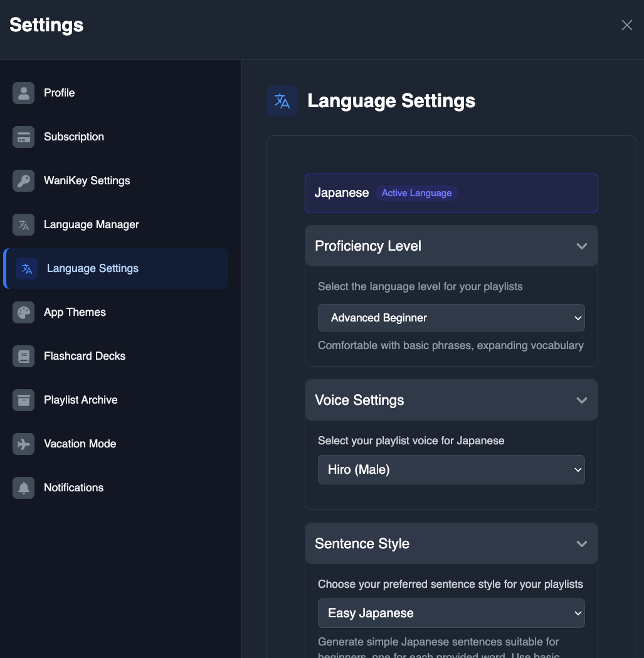Click the Notifications bell icon
Image resolution: width=644 pixels, height=658 pixels.
point(24,488)
